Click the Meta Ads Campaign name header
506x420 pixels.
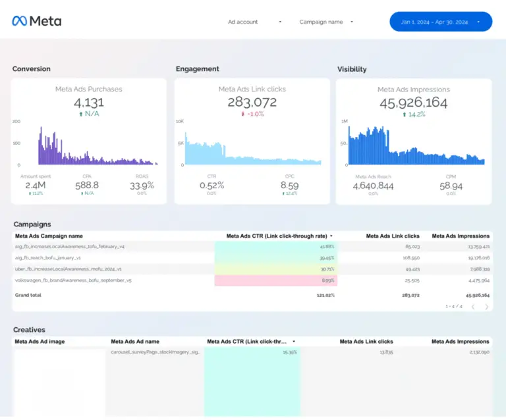[x=49, y=236]
